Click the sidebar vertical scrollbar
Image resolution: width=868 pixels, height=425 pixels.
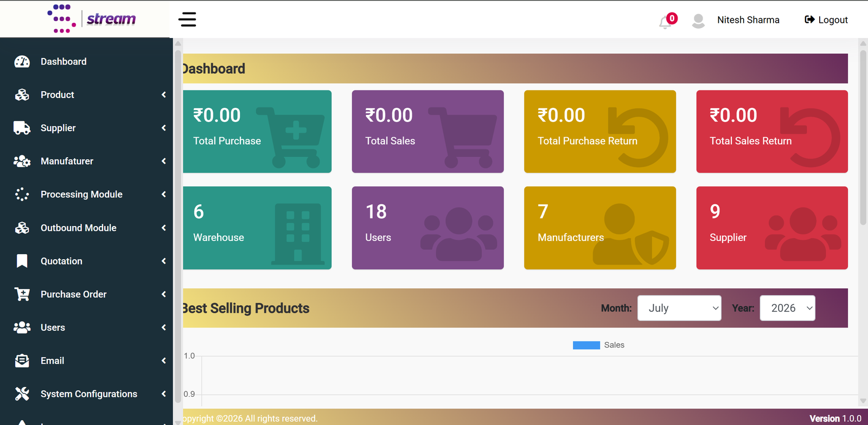[178, 226]
